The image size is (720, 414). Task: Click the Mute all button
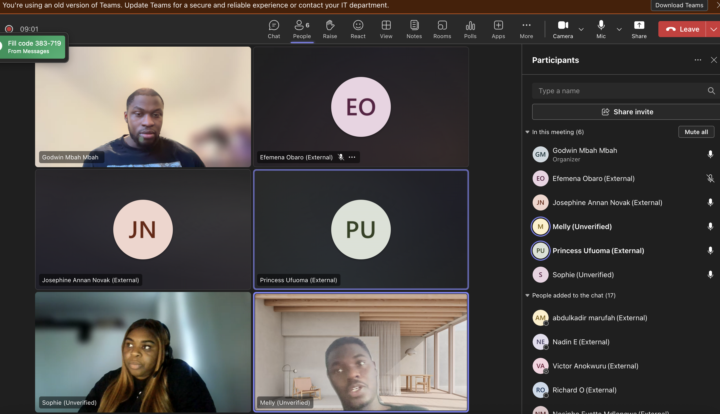pos(695,132)
